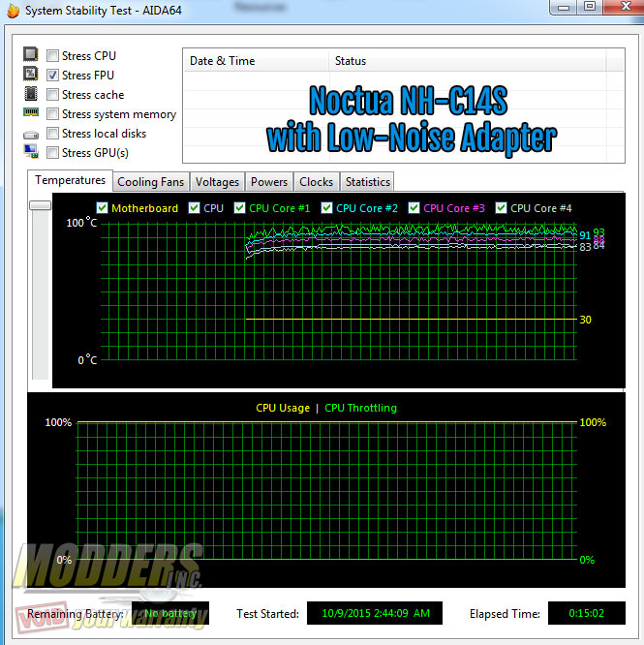Click the temperature graph vertical slider handle
The height and width of the screenshot is (645, 644).
pos(41,205)
